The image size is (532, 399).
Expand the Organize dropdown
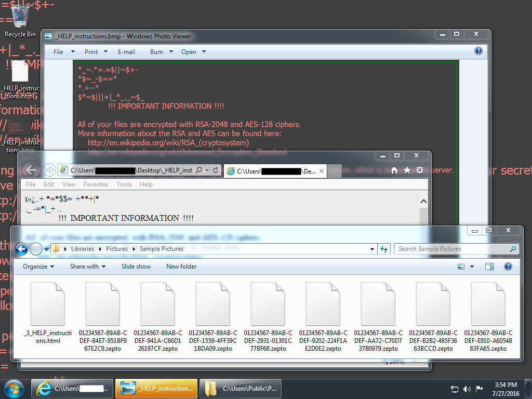(38, 267)
